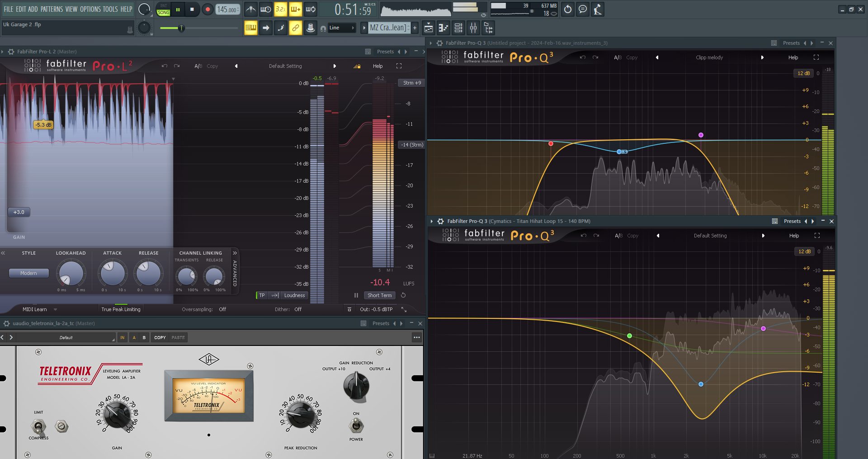Click Short Term loudness button
This screenshot has height=459, width=868.
click(380, 295)
